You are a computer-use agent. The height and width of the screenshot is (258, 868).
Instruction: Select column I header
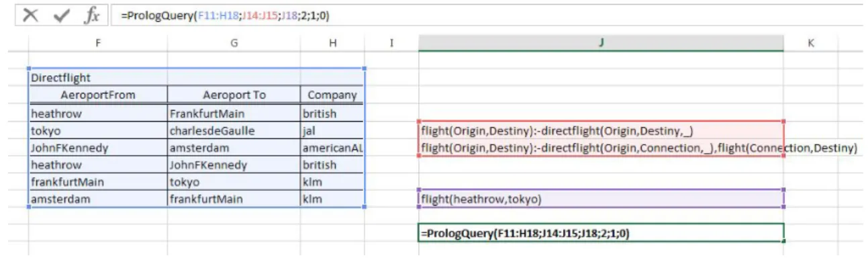391,42
